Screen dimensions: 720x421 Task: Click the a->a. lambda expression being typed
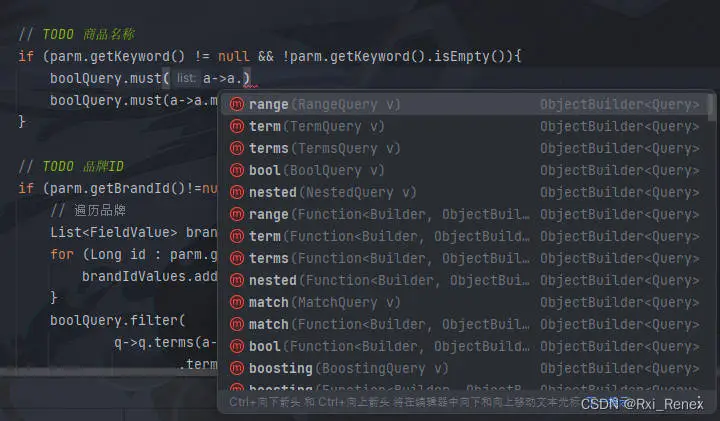[x=222, y=79]
